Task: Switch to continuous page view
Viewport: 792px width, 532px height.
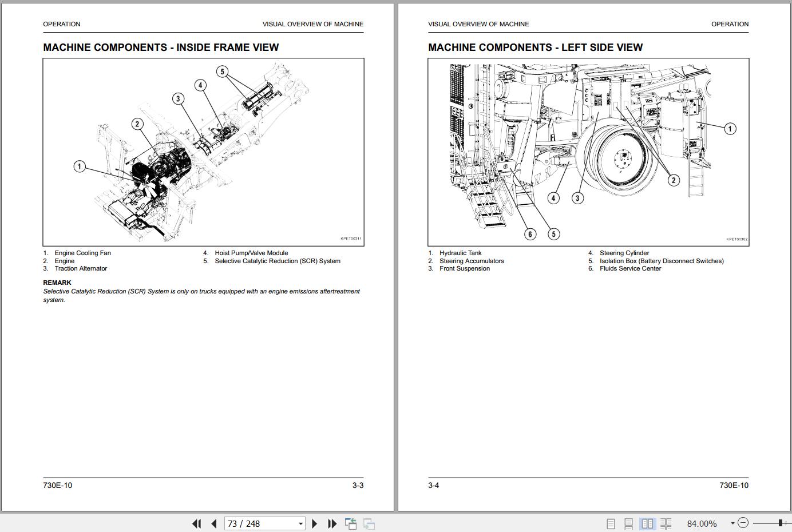Action: click(628, 523)
